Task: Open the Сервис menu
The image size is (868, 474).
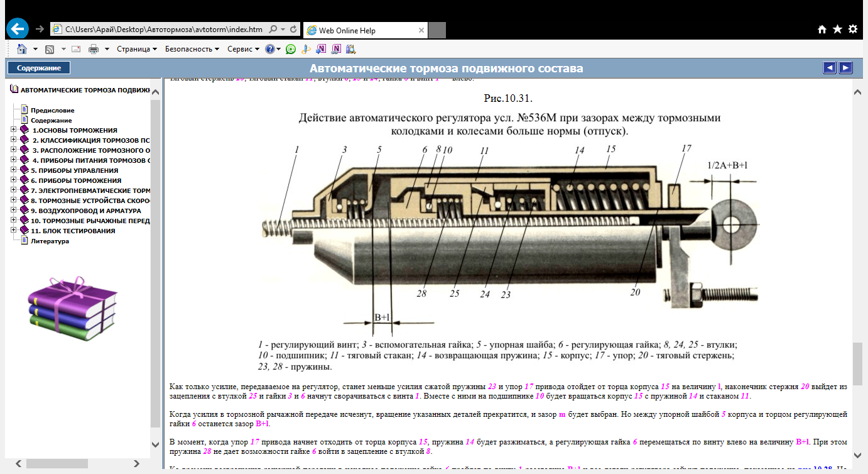Action: [243, 49]
